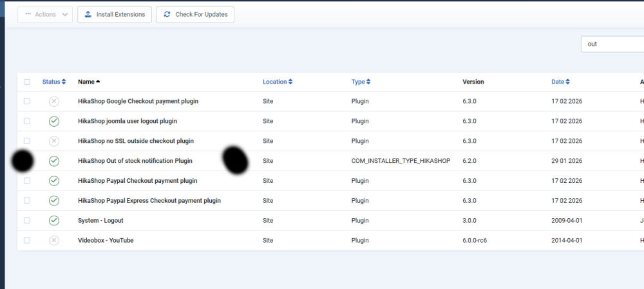Sort the table by Location column
This screenshot has height=289, width=644.
278,82
